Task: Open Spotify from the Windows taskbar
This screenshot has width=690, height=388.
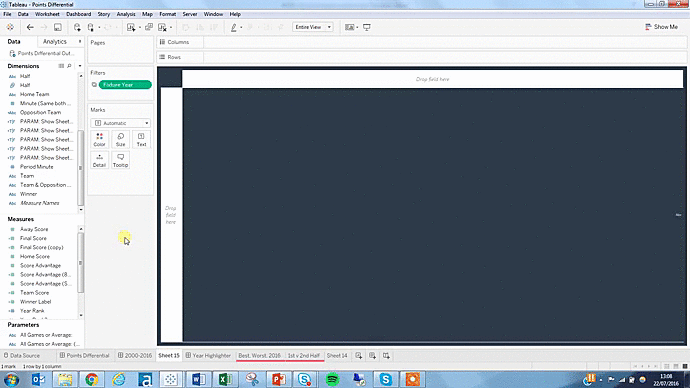Action: coord(332,379)
